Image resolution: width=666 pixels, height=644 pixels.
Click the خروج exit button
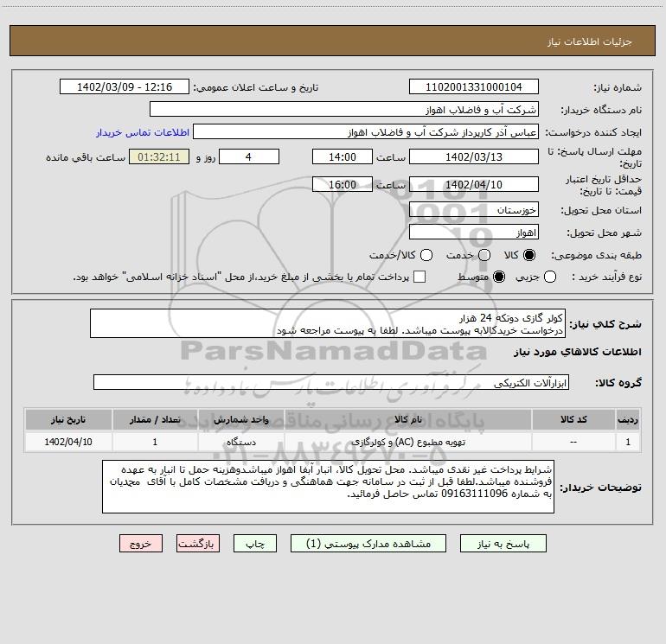(x=141, y=544)
